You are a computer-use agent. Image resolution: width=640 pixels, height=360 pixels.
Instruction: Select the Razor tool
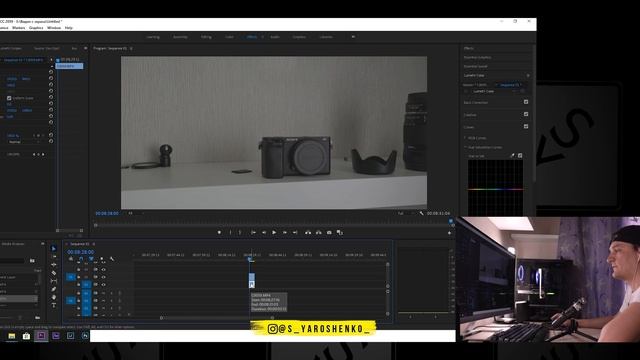click(x=53, y=273)
